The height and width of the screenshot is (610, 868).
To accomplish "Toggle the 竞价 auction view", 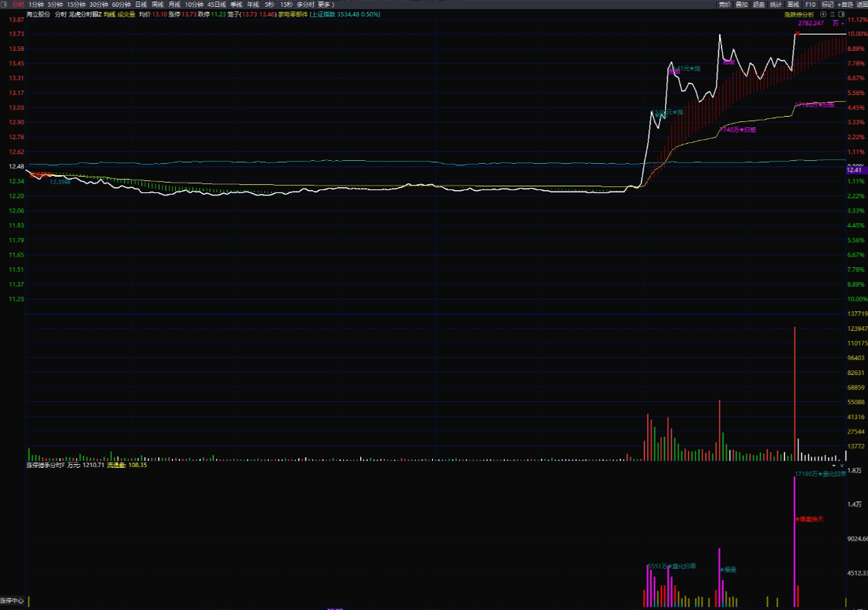I will click(x=724, y=4).
